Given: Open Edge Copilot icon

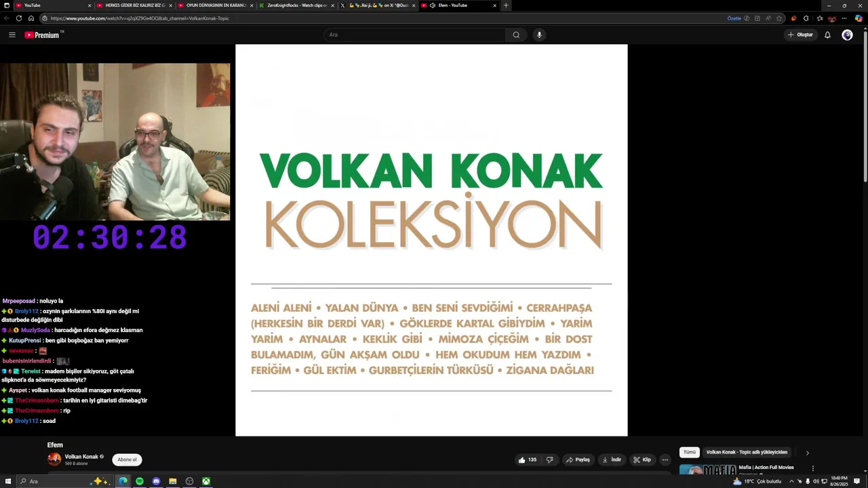Looking at the screenshot, I should point(859,18).
